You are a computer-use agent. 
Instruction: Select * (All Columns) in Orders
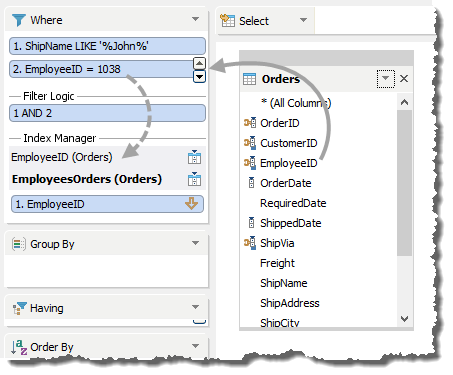[296, 103]
